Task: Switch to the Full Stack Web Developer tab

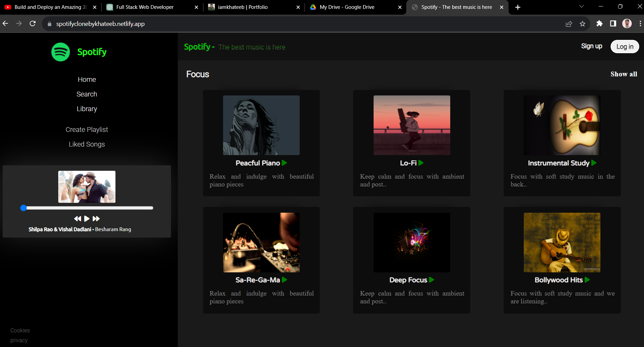Action: point(152,7)
